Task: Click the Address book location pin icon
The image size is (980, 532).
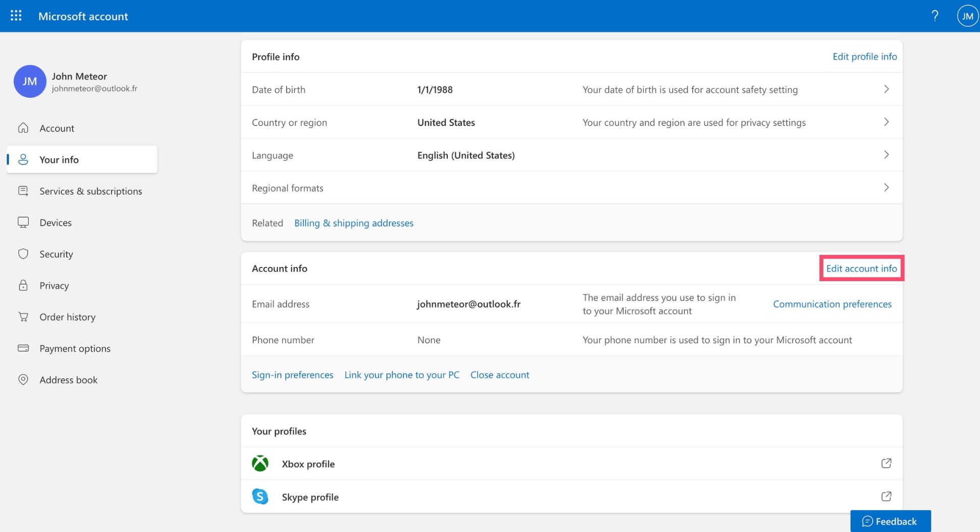Action: click(23, 380)
